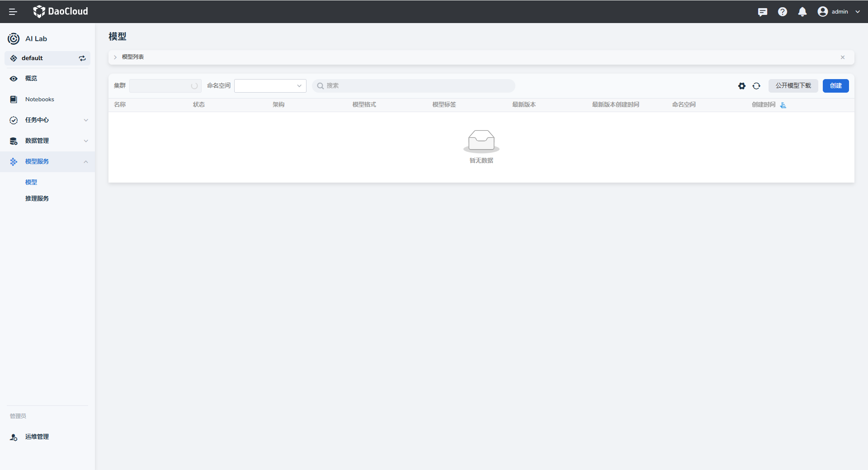Switch workspace using the default swap icon

82,58
